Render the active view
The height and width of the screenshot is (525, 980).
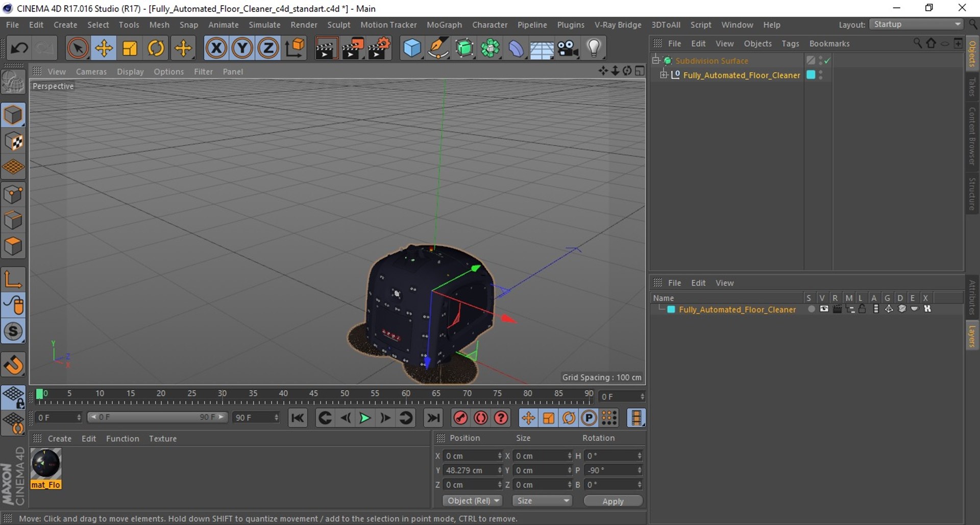[326, 48]
